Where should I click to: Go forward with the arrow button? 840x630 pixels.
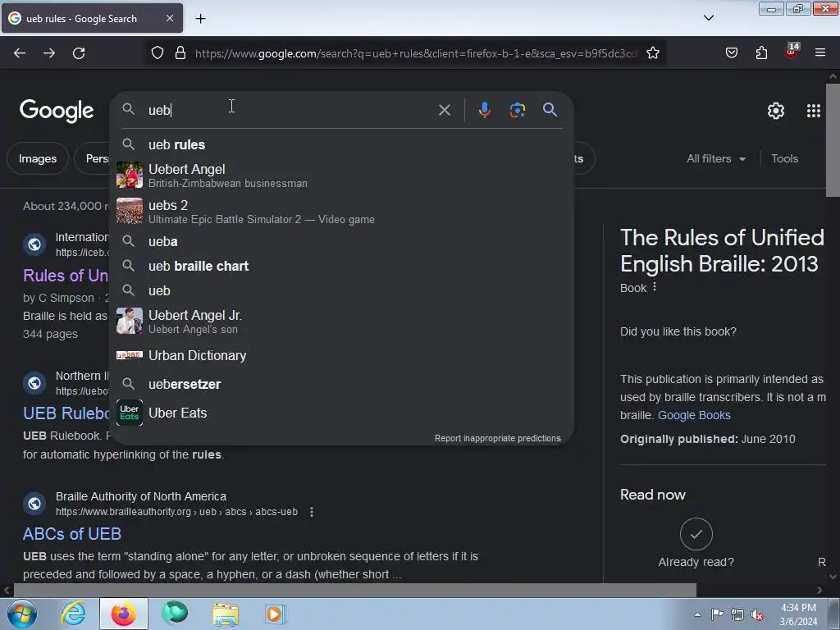tap(49, 53)
